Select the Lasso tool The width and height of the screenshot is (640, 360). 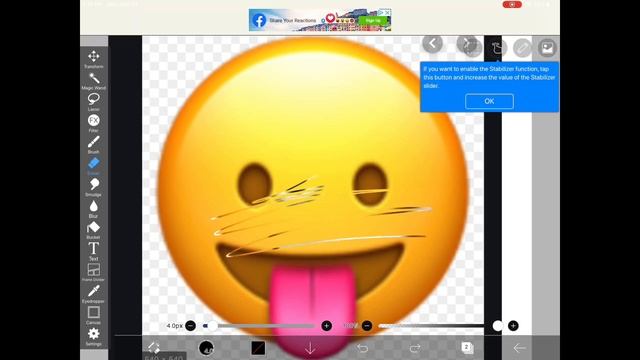pos(93,102)
